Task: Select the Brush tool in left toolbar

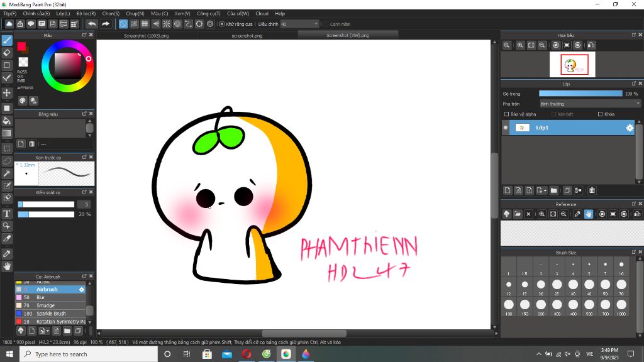Action: click(7, 40)
